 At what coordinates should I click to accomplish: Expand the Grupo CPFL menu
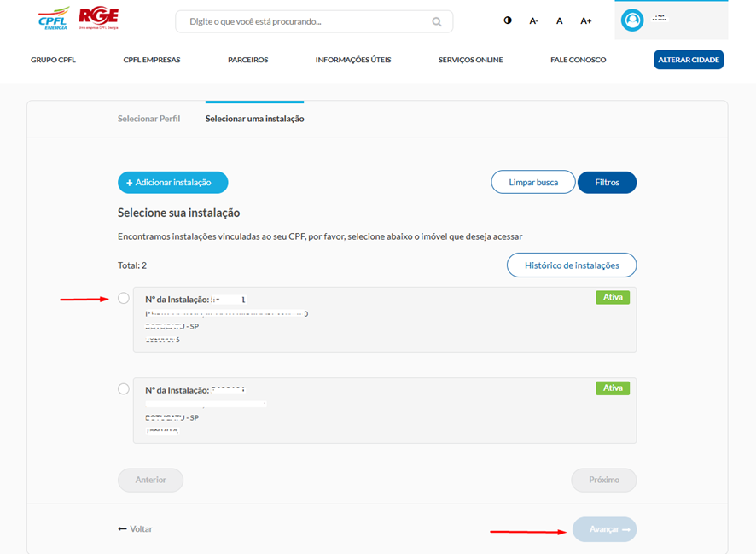pos(53,60)
